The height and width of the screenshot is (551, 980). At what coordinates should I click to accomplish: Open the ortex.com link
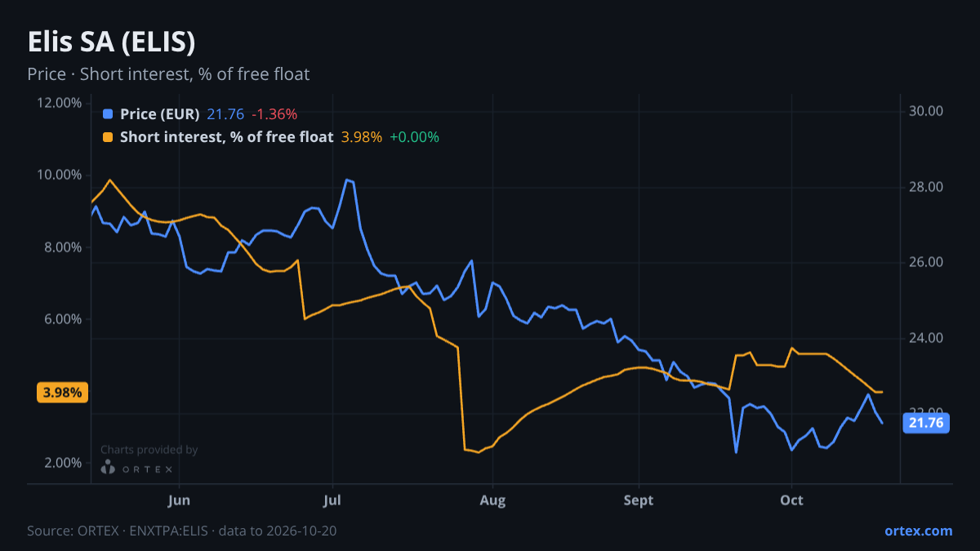918,531
